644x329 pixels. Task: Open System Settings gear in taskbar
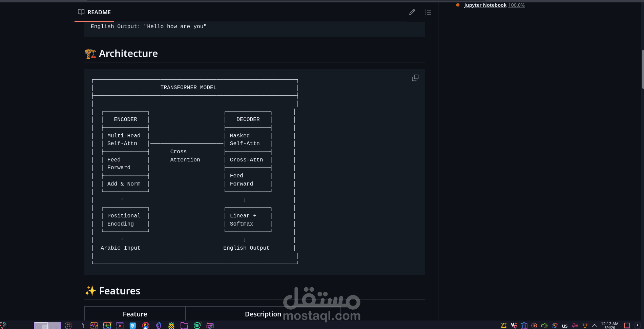click(x=68, y=326)
